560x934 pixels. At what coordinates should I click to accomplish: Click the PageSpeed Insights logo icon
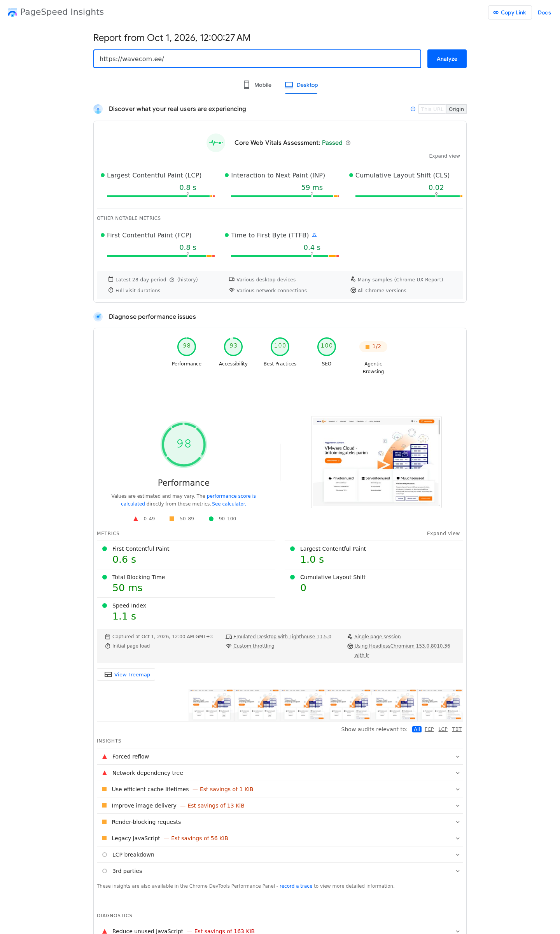pyautogui.click(x=12, y=12)
